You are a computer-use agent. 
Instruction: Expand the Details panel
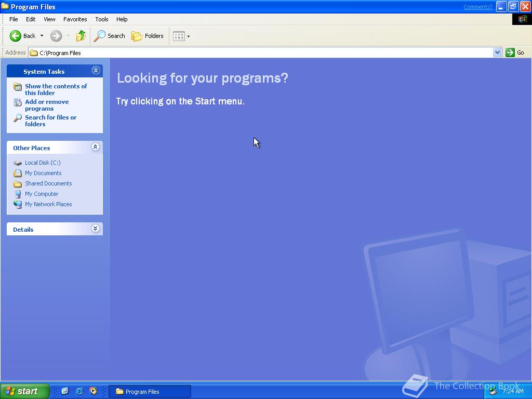tap(96, 229)
